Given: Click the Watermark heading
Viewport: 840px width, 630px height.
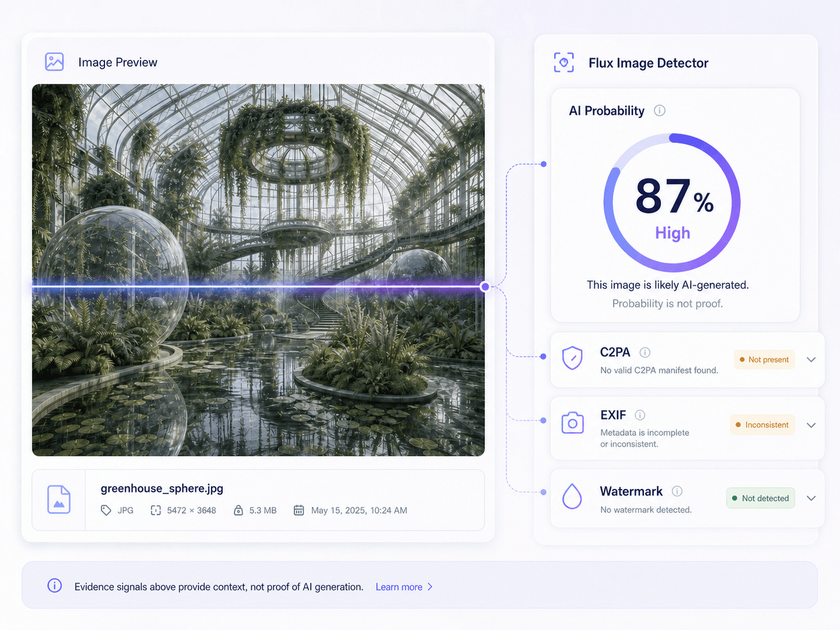Looking at the screenshot, I should (x=631, y=491).
